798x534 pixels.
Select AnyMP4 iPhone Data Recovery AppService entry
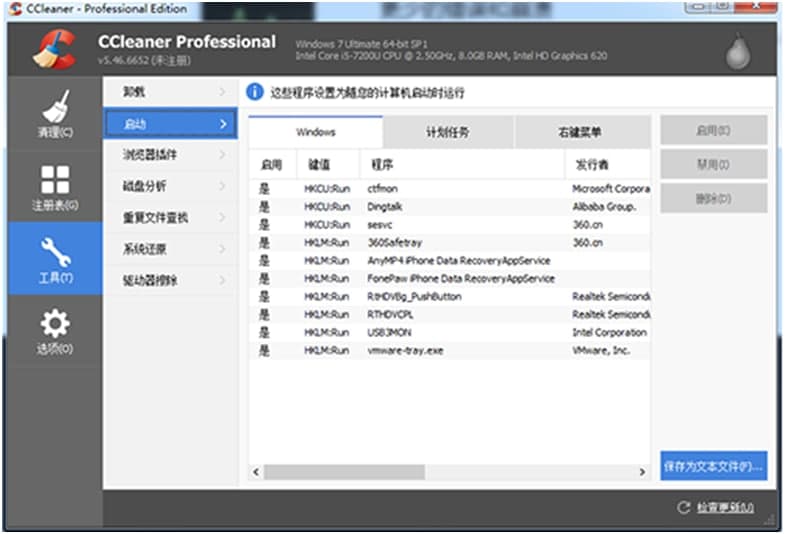(450, 261)
